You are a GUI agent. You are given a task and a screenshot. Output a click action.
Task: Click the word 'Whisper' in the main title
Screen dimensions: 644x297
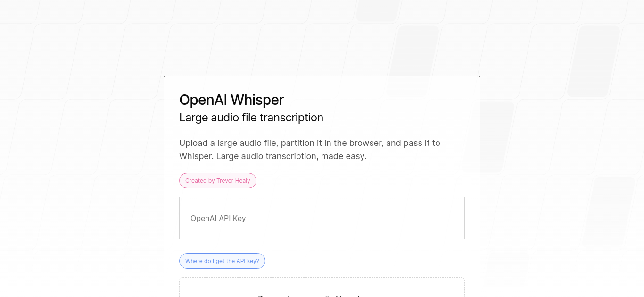(257, 100)
